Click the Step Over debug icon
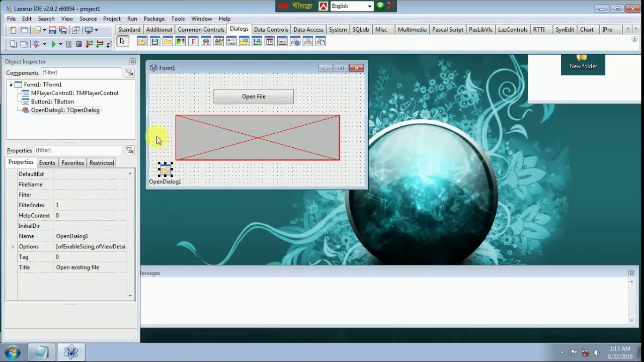The width and height of the screenshot is (644, 362). pyautogui.click(x=100, y=44)
